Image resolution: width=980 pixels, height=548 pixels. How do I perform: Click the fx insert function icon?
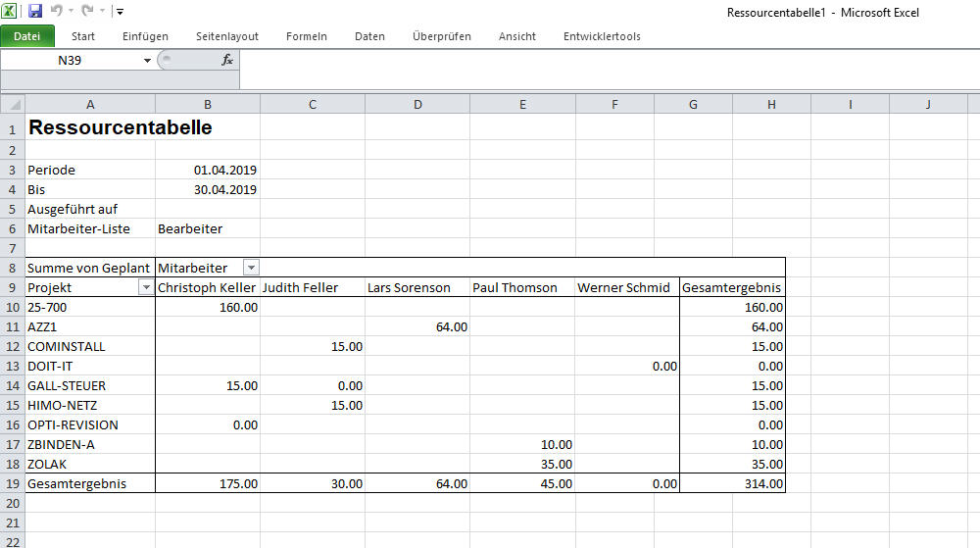227,60
